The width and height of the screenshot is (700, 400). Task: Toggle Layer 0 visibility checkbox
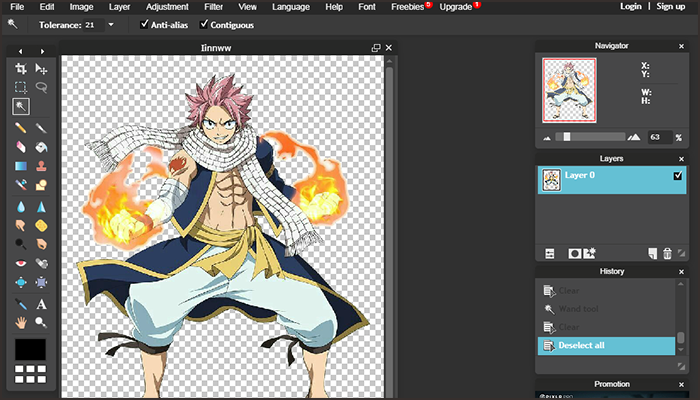[678, 177]
